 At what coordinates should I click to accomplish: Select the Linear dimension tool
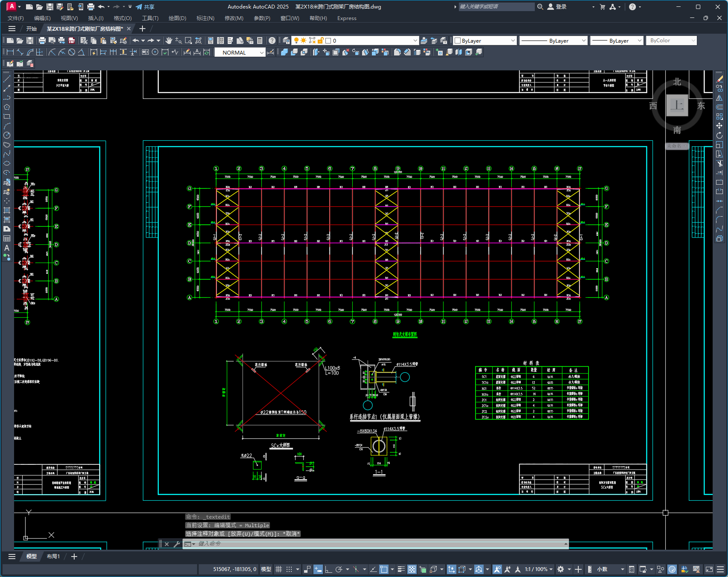(10, 52)
